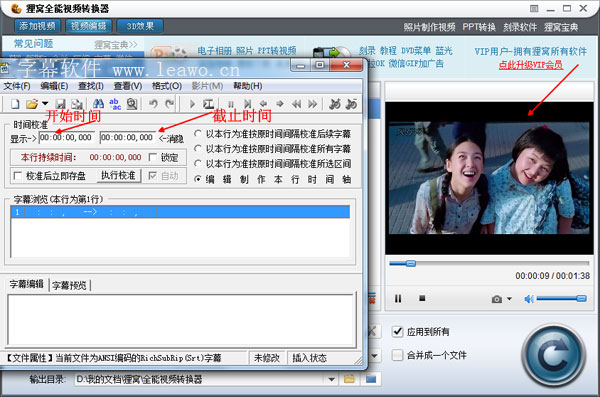This screenshot has height=397, width=600.
Task: Seek on the video progress slider
Action: (489, 263)
